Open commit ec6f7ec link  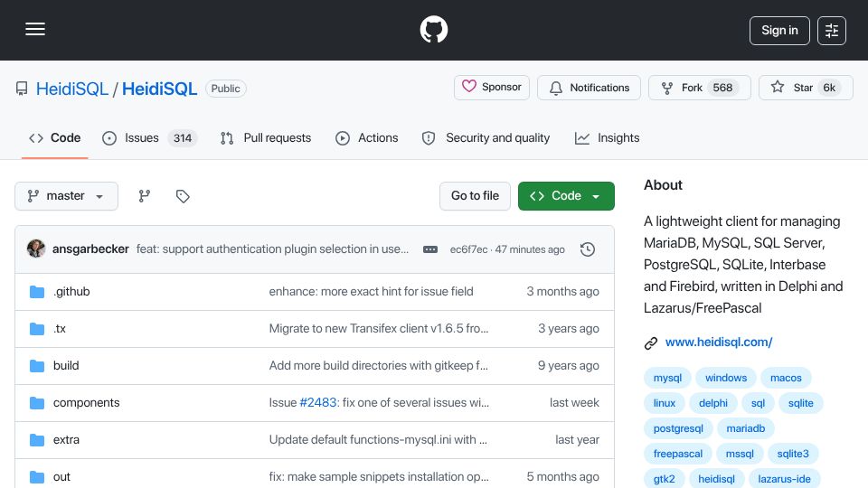pyautogui.click(x=468, y=249)
